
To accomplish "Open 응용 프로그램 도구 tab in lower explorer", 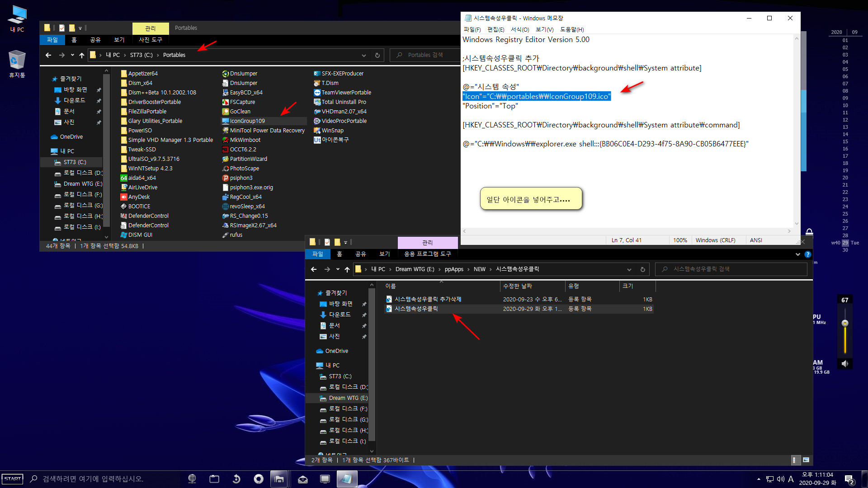I will [428, 254].
